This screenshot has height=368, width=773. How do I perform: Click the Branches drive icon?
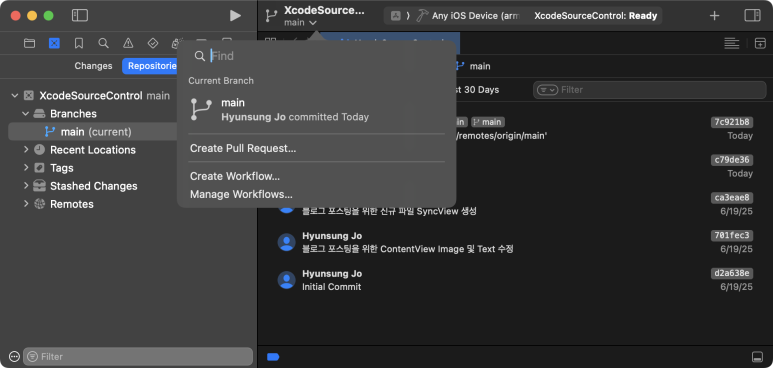(x=39, y=113)
